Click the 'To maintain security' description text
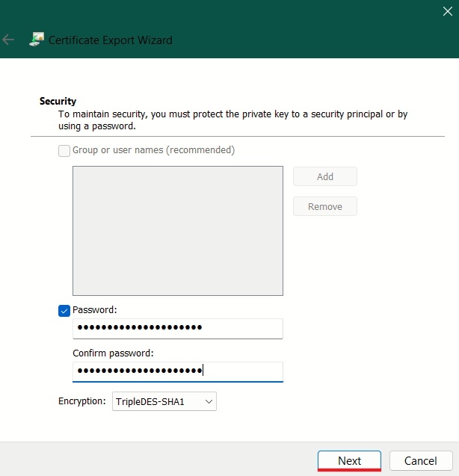This screenshot has width=459, height=476. [232, 120]
